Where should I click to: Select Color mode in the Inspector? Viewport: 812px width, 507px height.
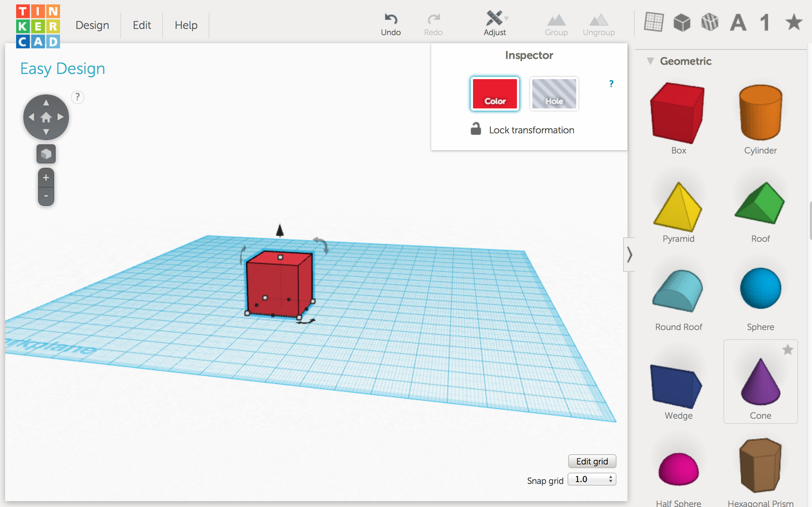pyautogui.click(x=494, y=94)
